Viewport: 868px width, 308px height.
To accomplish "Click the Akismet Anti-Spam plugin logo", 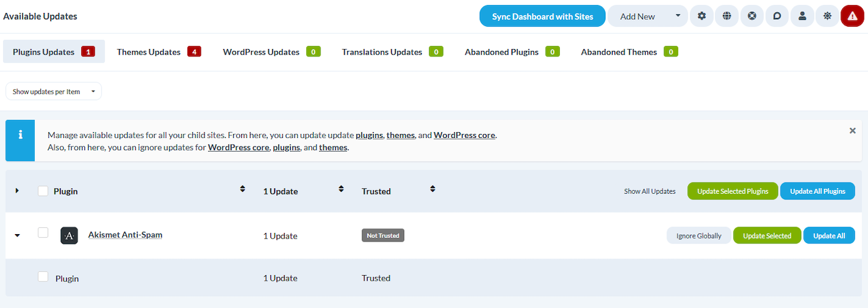I will [69, 235].
